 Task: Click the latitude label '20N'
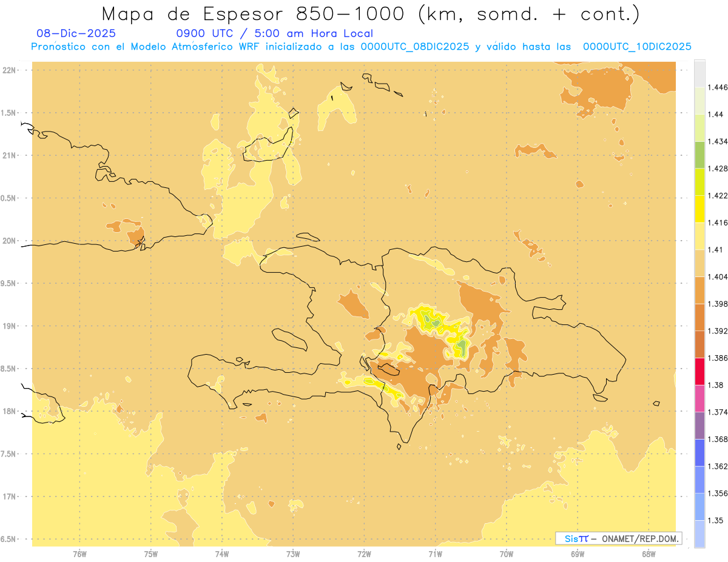(x=8, y=241)
